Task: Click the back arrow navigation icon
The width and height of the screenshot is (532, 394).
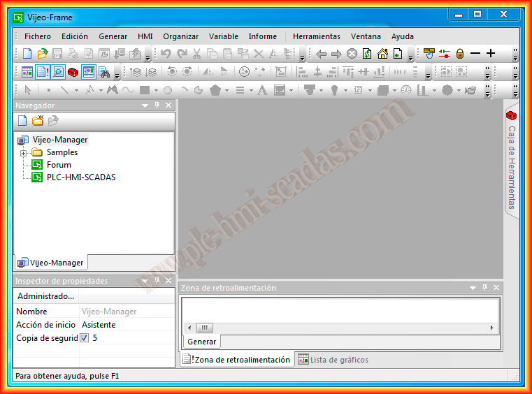Action: [x=322, y=54]
